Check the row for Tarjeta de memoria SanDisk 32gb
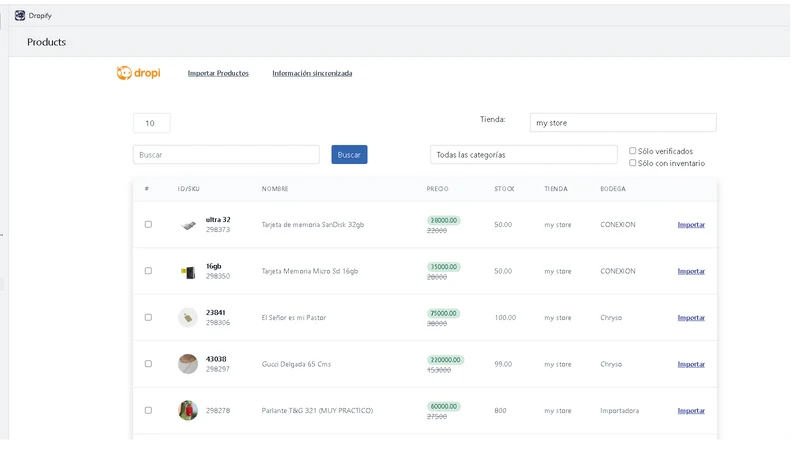This screenshot has width=800, height=450. 148,224
